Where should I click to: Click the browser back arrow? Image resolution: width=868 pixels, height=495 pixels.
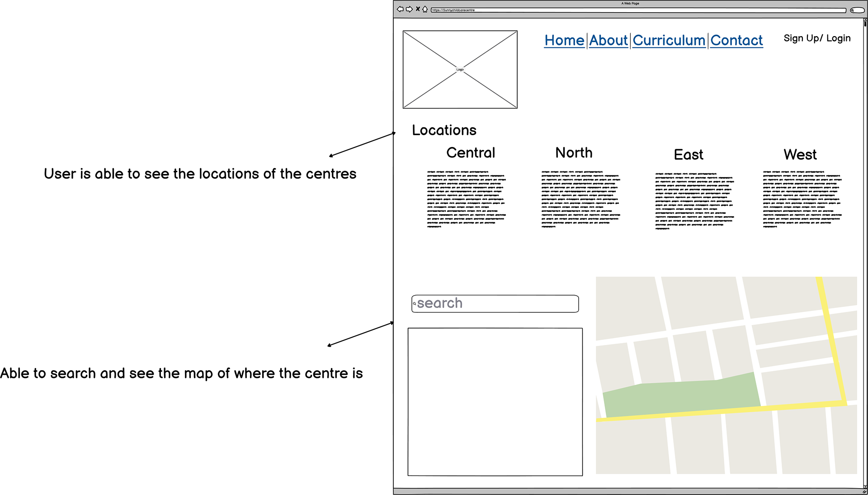(400, 9)
